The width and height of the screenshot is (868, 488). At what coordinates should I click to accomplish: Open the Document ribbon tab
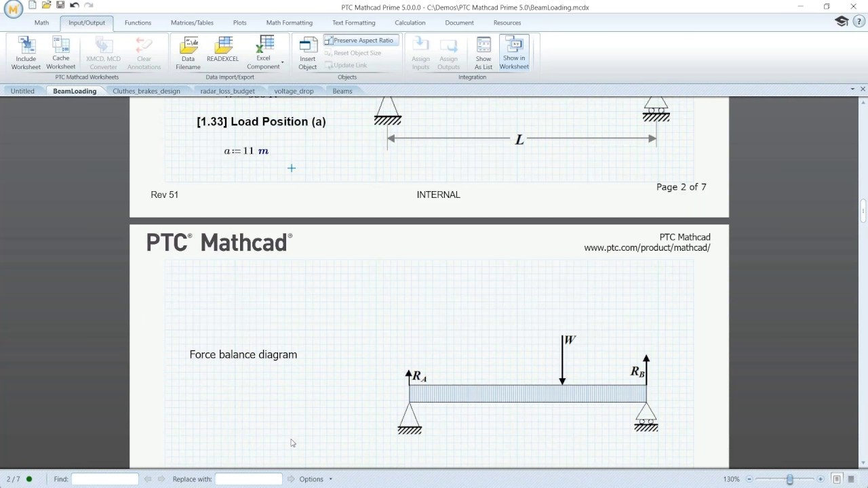coord(459,22)
